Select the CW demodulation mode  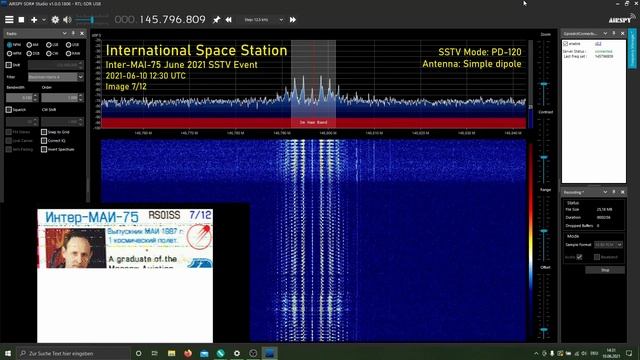(x=52, y=53)
